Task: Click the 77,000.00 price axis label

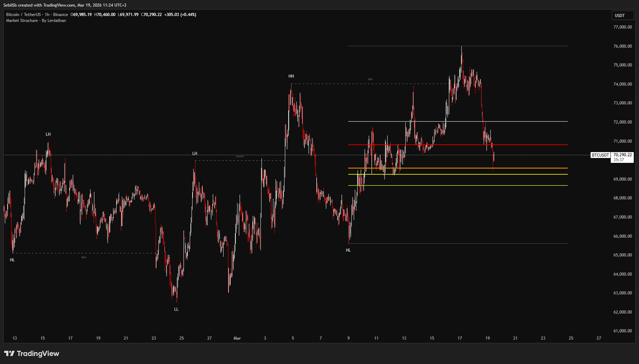Action: 622,27
